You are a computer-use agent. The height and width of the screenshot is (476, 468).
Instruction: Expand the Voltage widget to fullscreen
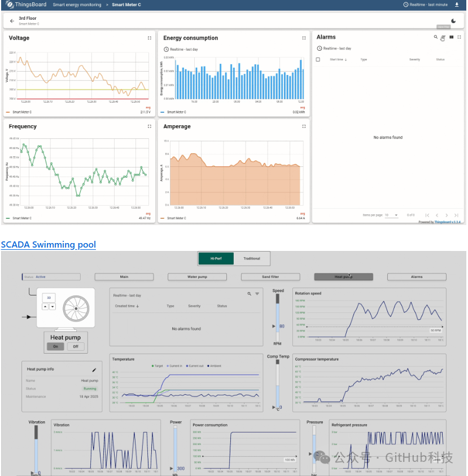pos(150,38)
